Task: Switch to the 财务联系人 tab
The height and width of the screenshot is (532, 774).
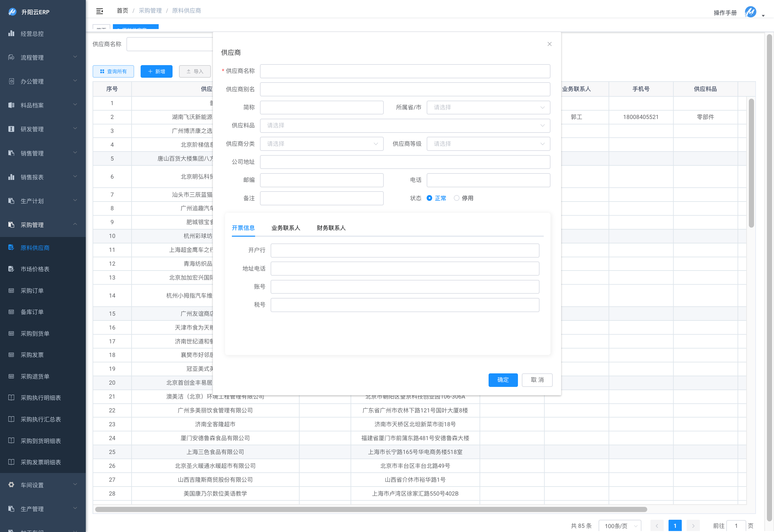Action: pyautogui.click(x=331, y=228)
